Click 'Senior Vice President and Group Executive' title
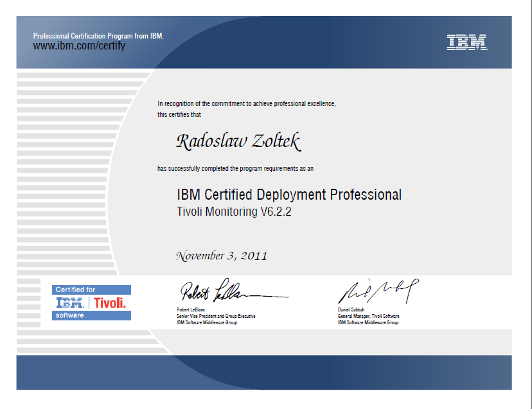The image size is (532, 409). (215, 316)
